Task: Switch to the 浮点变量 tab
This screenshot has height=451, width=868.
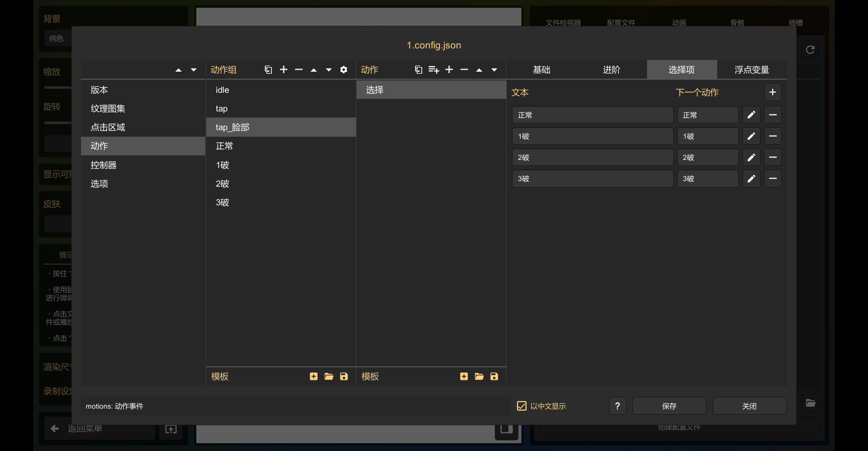Action: (x=751, y=70)
